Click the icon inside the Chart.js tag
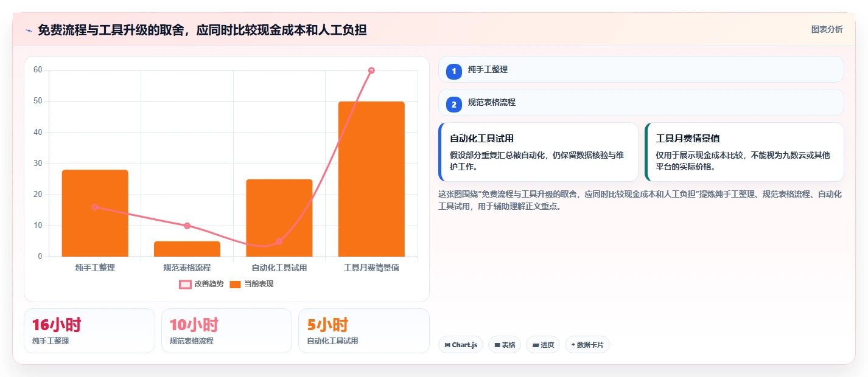 pos(448,345)
